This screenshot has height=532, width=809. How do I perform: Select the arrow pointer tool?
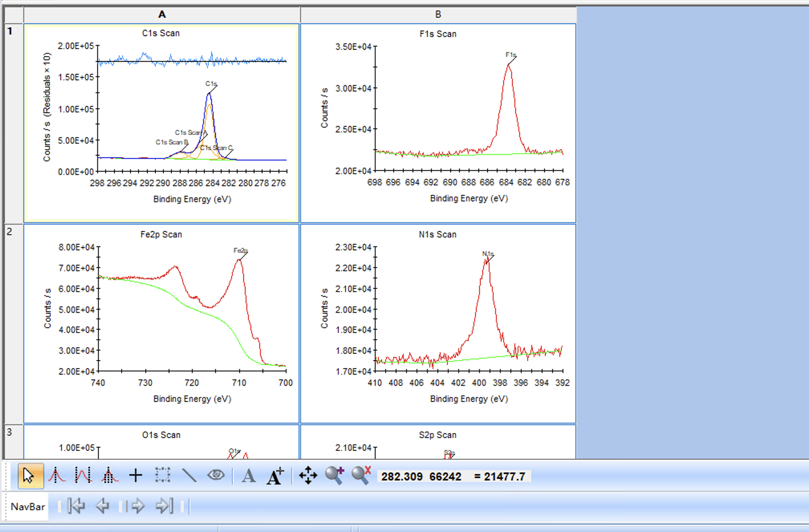[x=30, y=476]
